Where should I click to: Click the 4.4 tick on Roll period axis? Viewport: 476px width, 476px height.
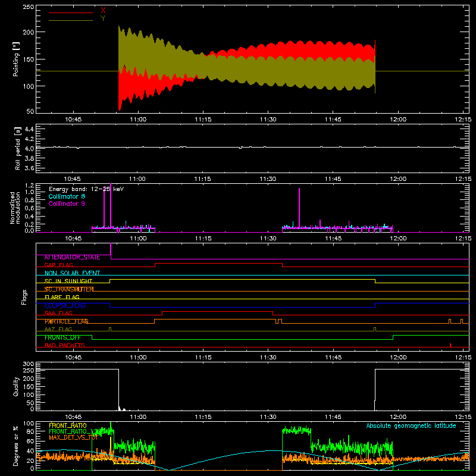pyautogui.click(x=29, y=129)
